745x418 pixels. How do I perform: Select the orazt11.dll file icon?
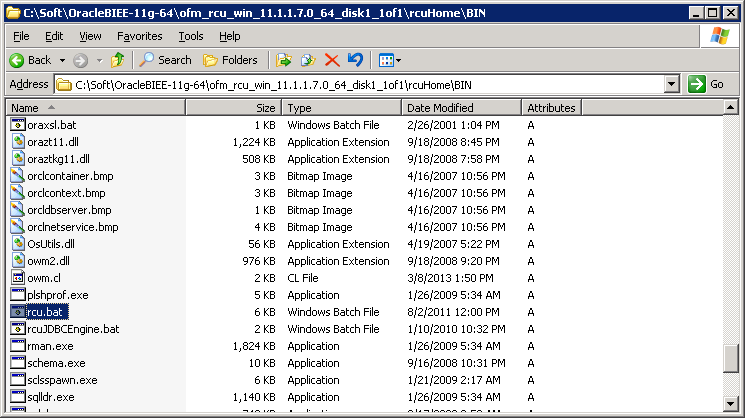point(18,142)
